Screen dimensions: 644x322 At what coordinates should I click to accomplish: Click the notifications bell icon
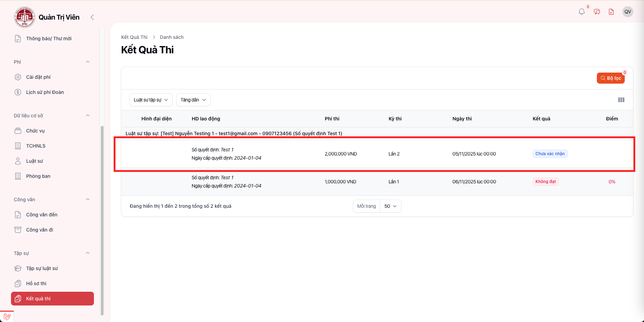(x=581, y=12)
